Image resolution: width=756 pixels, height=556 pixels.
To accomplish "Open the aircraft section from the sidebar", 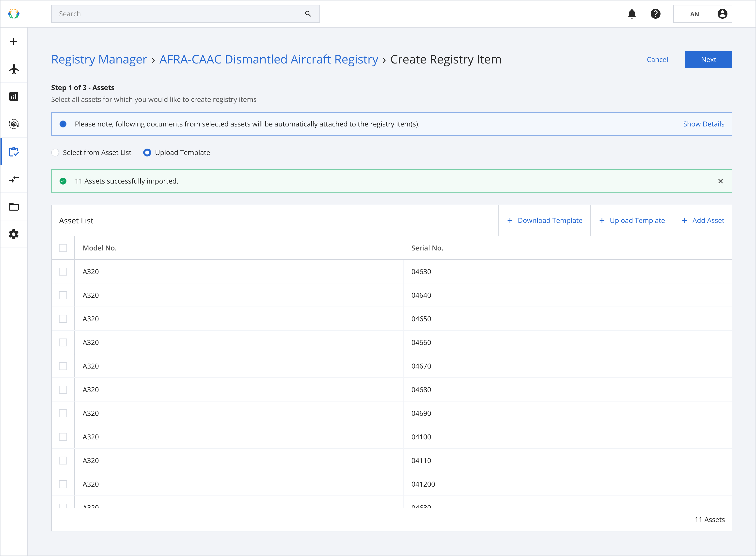I will click(x=14, y=69).
